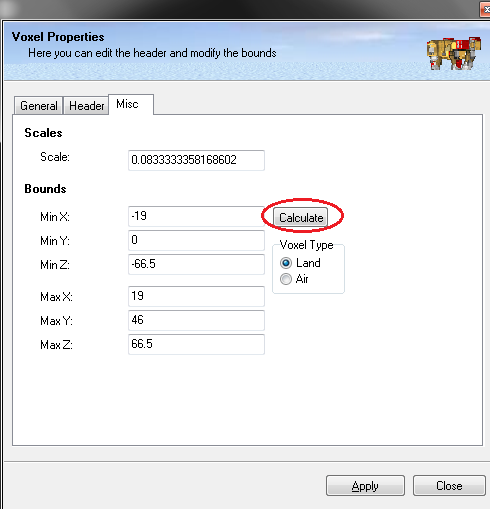Focus the Scale input field
Screen dimensions: 490x509
(196, 160)
